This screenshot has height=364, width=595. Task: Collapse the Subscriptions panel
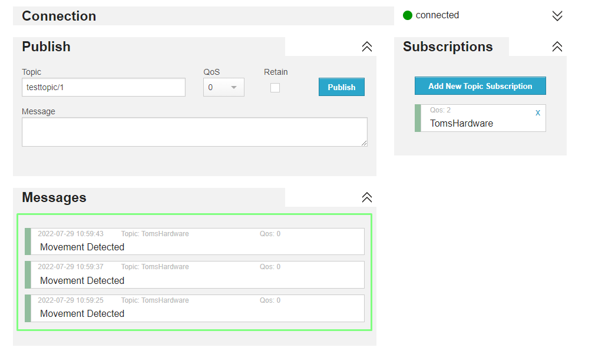point(557,47)
